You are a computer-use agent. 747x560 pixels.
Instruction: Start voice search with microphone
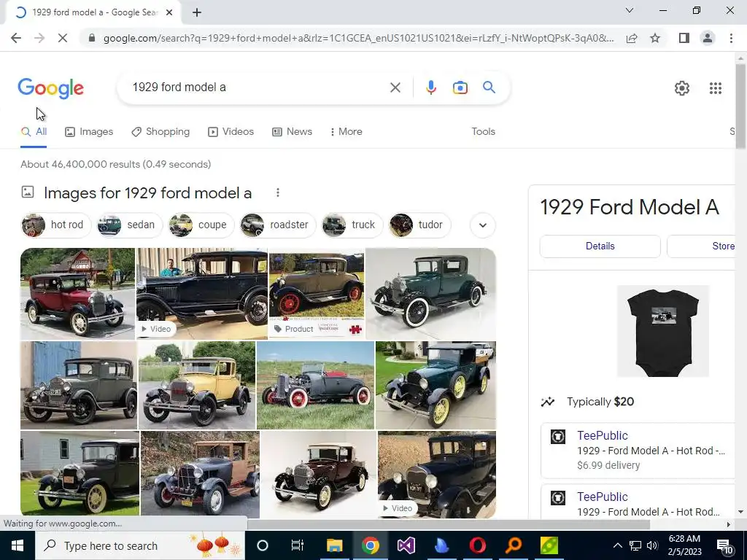(x=430, y=87)
